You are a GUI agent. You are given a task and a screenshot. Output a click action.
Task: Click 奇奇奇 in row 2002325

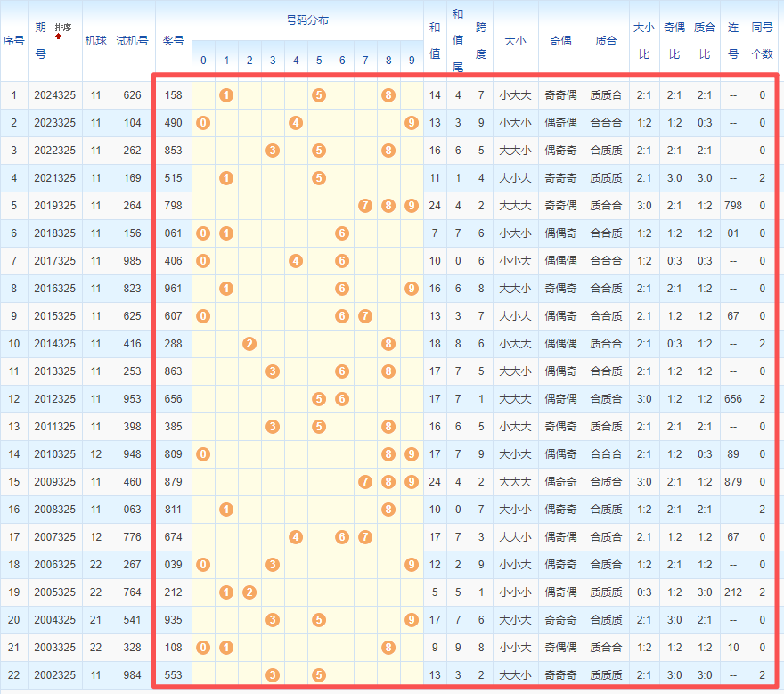pos(561,675)
